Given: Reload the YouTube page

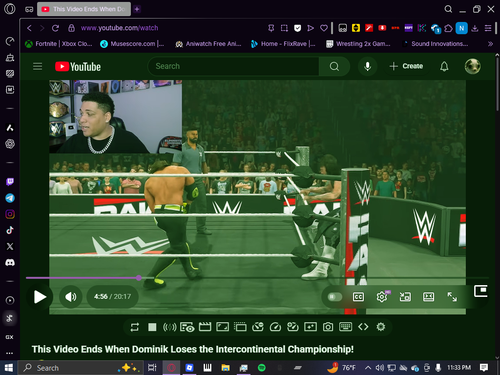Looking at the screenshot, I should tap(55, 28).
